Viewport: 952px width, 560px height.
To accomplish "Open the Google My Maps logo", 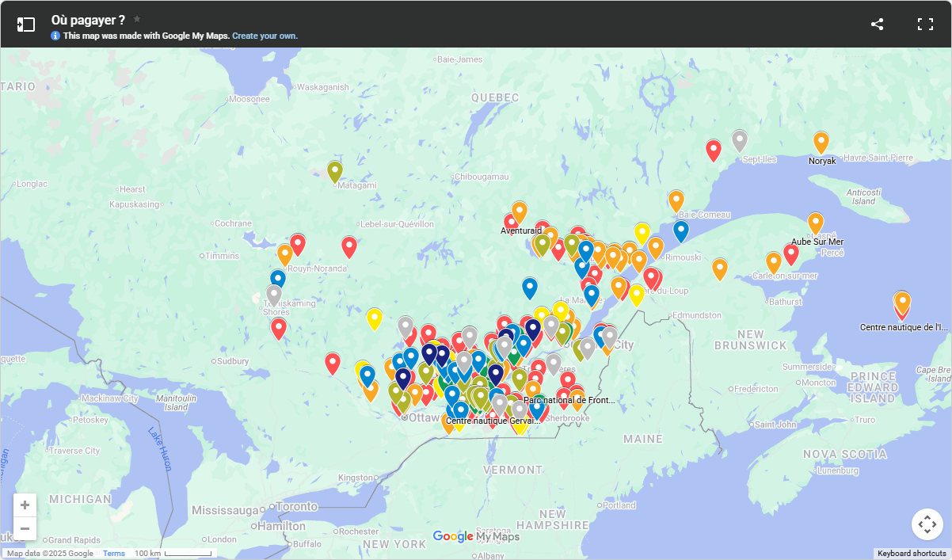I will (476, 537).
